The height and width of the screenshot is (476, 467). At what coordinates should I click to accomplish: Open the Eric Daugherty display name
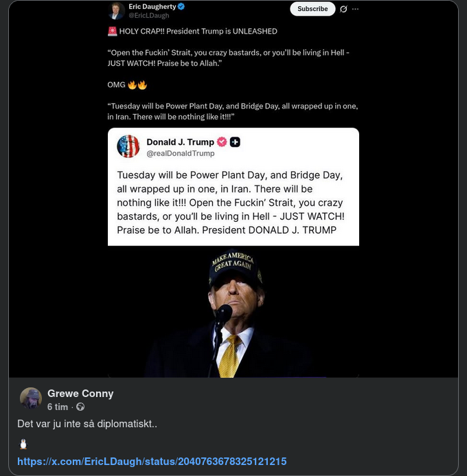[152, 6]
